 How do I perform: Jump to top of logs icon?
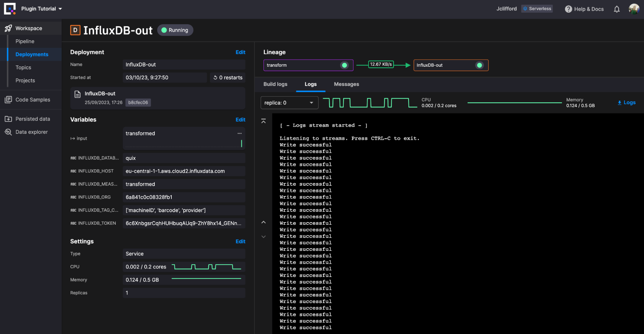pyautogui.click(x=264, y=121)
